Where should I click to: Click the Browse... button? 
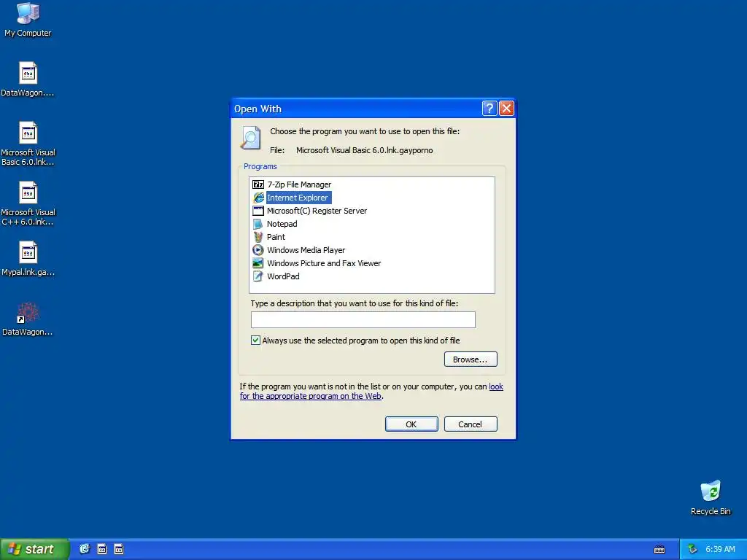(x=471, y=359)
